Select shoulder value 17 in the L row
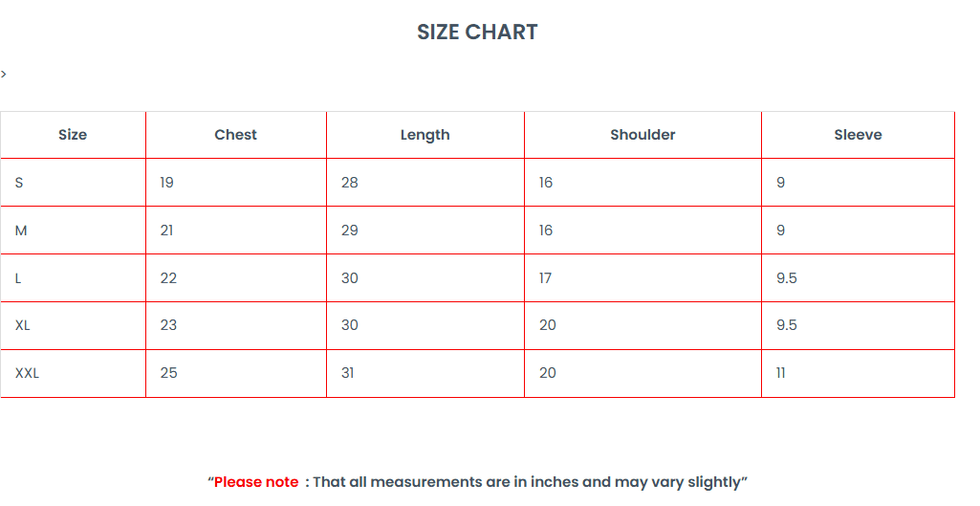Image resolution: width=980 pixels, height=506 pixels. (545, 278)
